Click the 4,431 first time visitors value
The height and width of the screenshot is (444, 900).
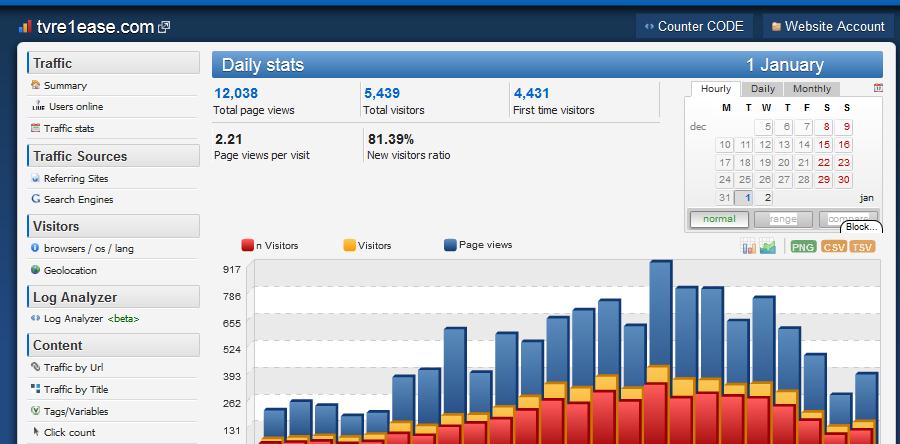[x=532, y=93]
